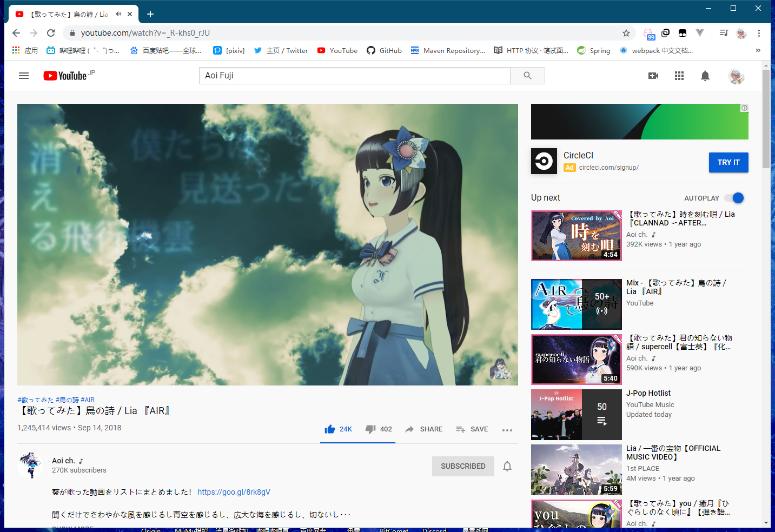
Task: Turn off the Autoplay switch
Action: tap(734, 198)
